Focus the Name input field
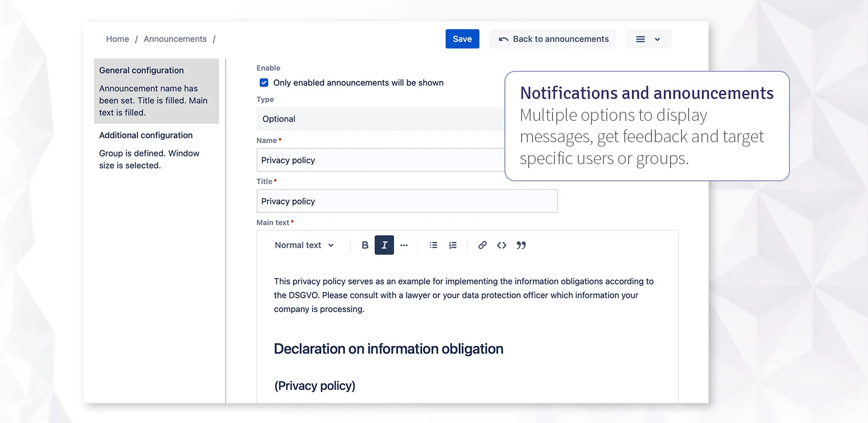868x423 pixels. [x=381, y=160]
